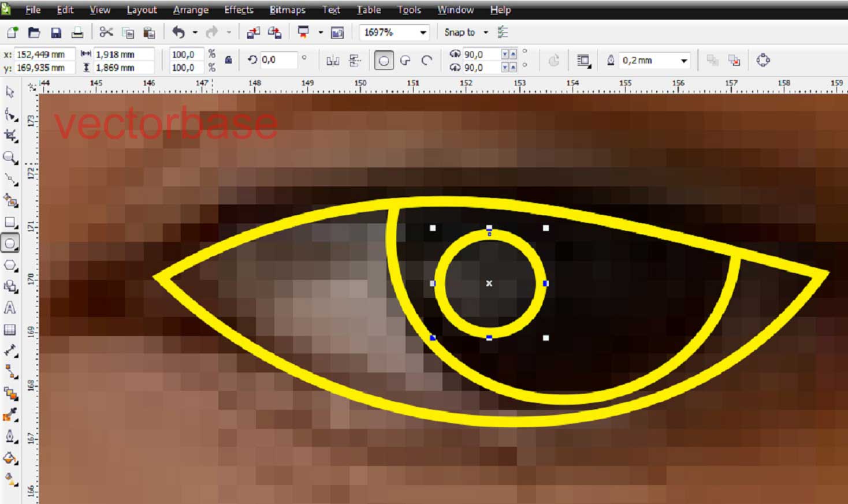Open the Arrange menu
The height and width of the screenshot is (504, 848).
[191, 10]
